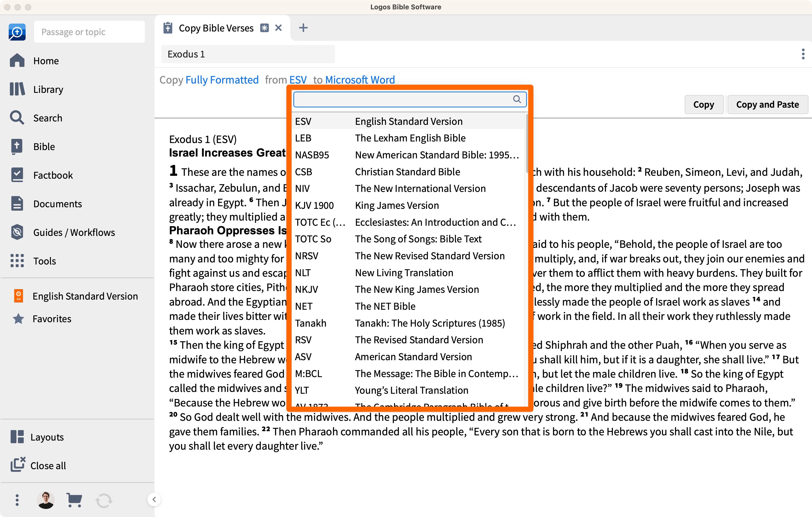Open the store shopping cart
This screenshot has height=517, width=812.
74,500
